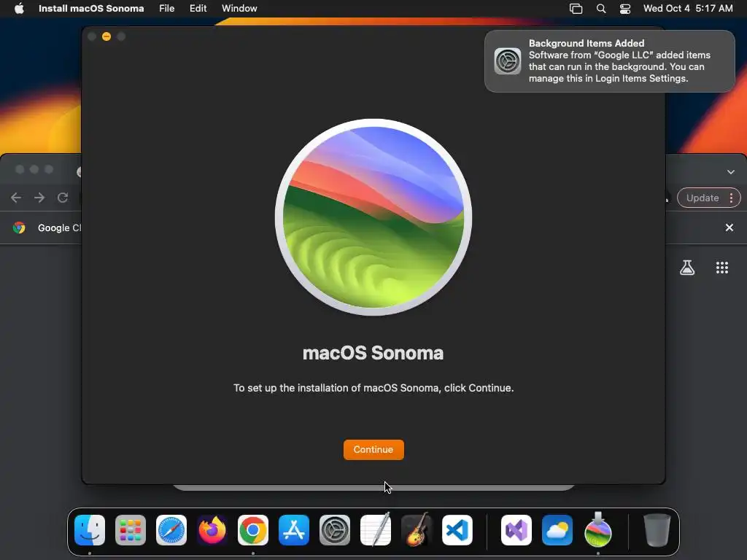
Task: Launch Safari from the Dock
Action: click(x=171, y=530)
